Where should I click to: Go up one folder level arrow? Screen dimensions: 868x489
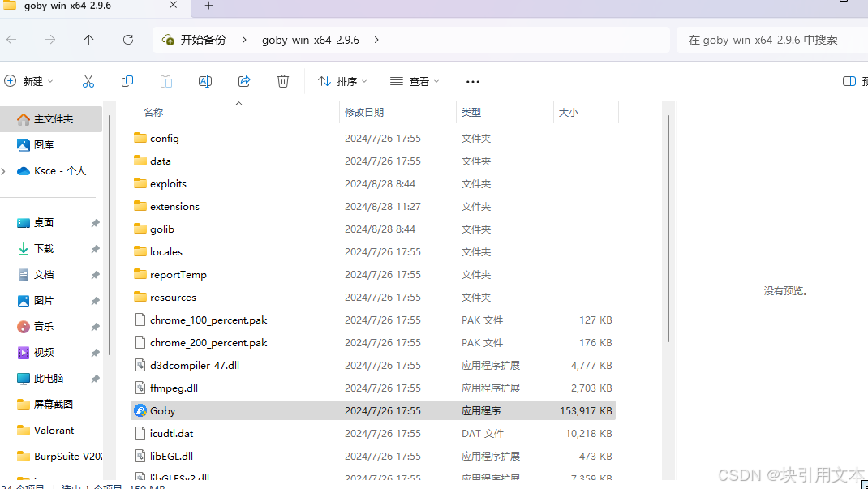(88, 40)
